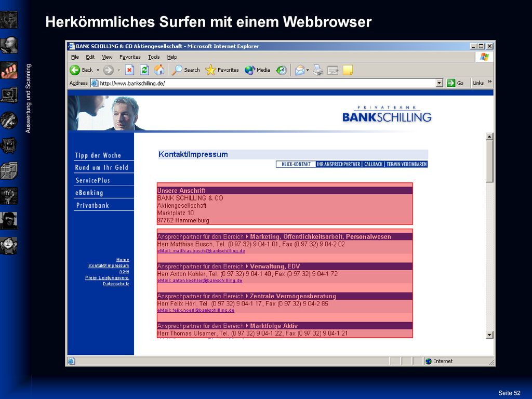Open the TERMIN VEREINBAREN tab
The height and width of the screenshot is (399, 532).
[406, 164]
